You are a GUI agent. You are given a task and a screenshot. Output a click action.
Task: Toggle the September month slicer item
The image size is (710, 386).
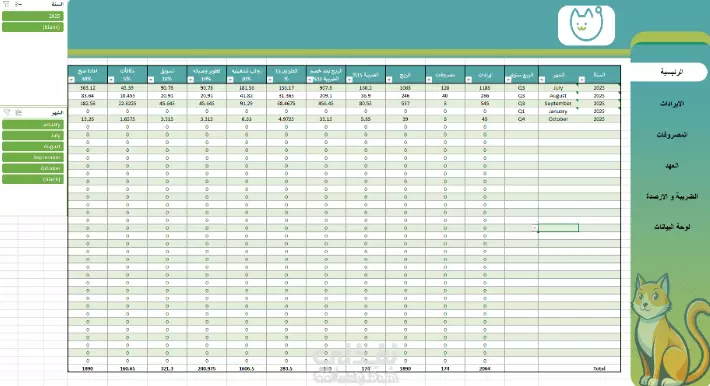tap(33, 157)
